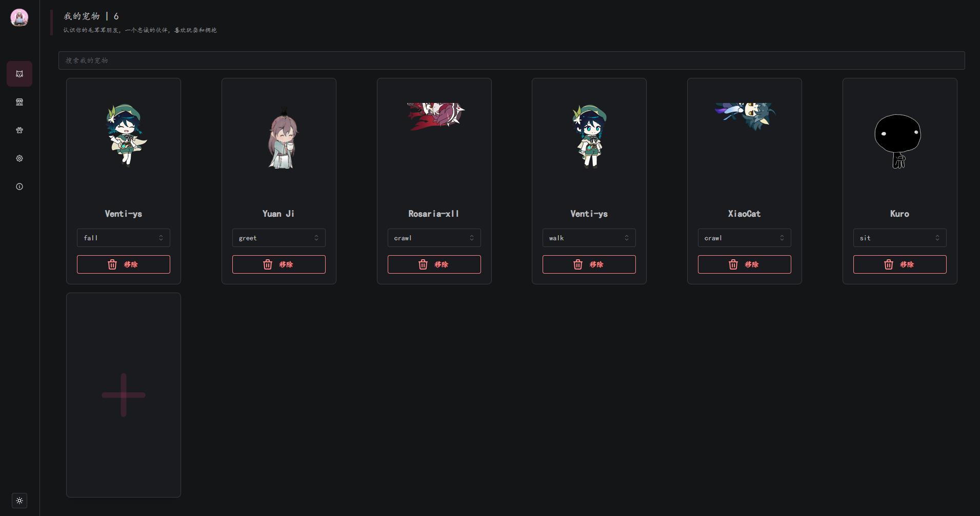
Task: Open the sit state dropdown for Kuro
Action: point(900,238)
